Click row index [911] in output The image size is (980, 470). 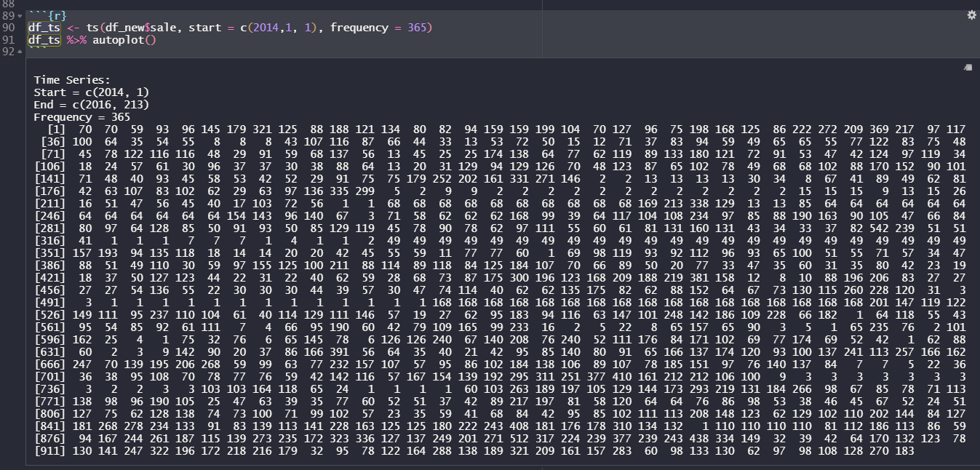click(x=49, y=450)
